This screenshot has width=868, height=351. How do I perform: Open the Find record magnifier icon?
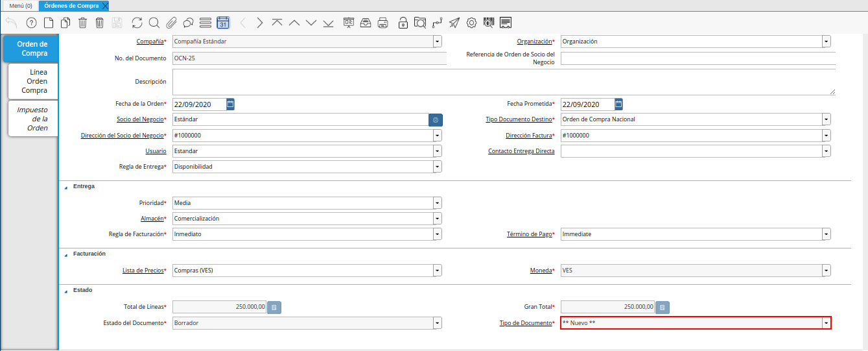[154, 23]
